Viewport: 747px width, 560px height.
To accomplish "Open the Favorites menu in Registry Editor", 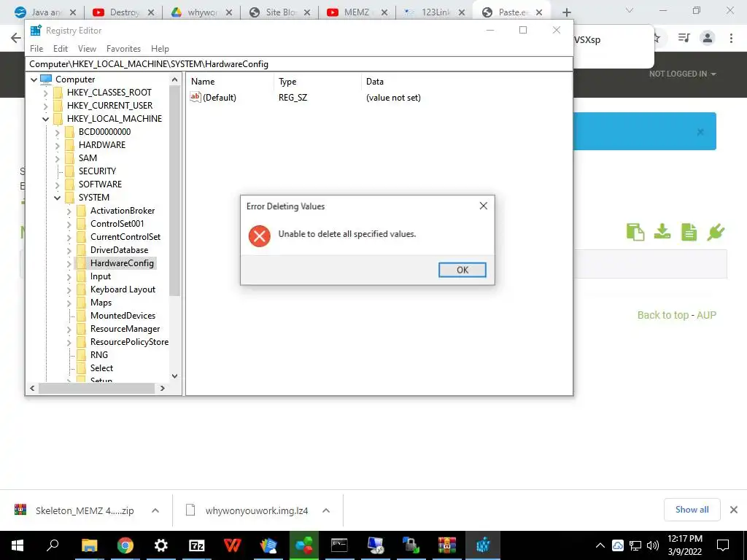I will click(x=123, y=49).
